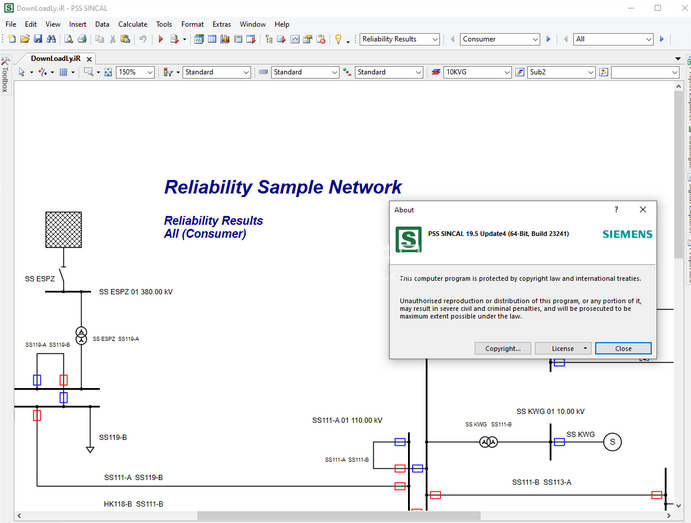This screenshot has height=523, width=691.
Task: Click the horizontal scrollbar thumb
Action: 338,516
